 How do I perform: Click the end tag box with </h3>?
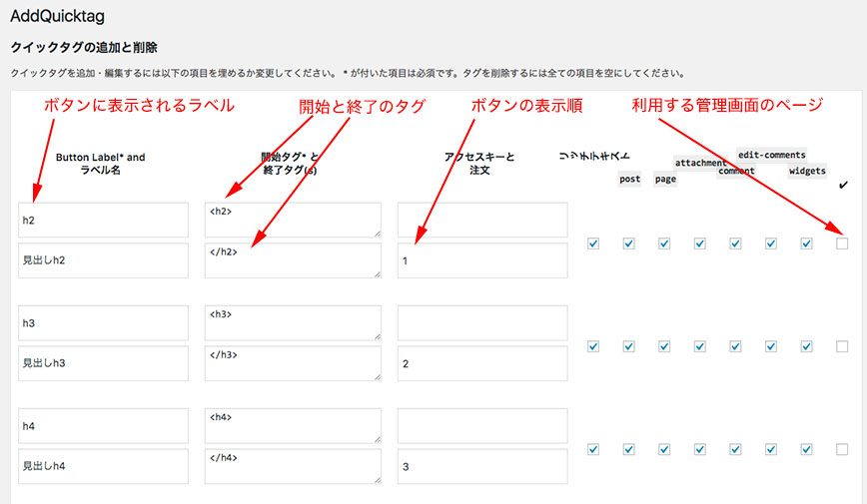(293, 363)
